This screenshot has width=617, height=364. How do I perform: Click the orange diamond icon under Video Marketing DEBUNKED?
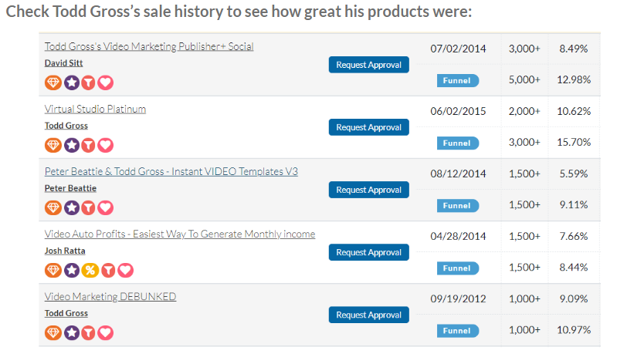(53, 332)
